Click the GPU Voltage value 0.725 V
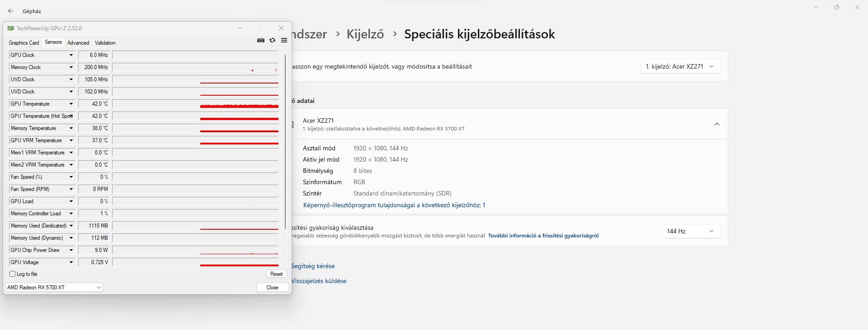Screen dimensions: 868x330 pos(94,262)
